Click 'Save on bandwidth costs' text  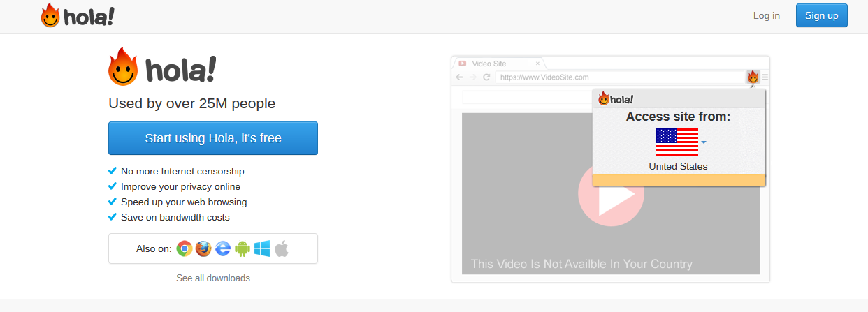[175, 217]
